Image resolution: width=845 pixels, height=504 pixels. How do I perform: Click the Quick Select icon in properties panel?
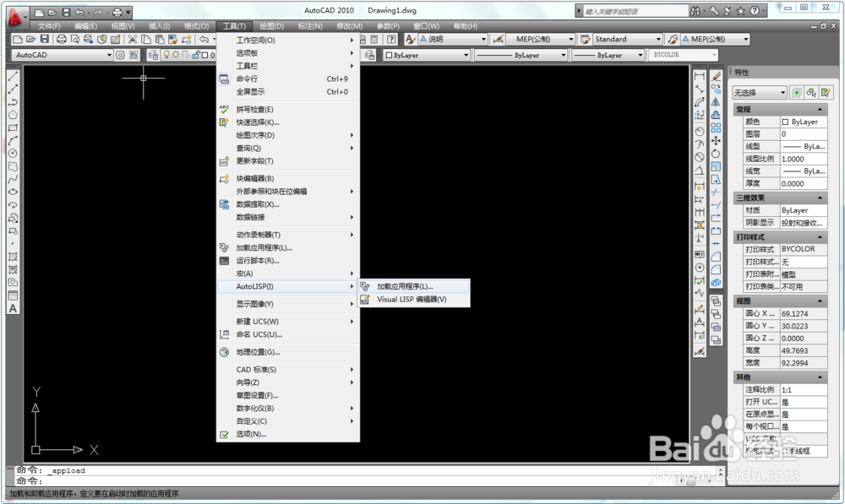(x=826, y=93)
